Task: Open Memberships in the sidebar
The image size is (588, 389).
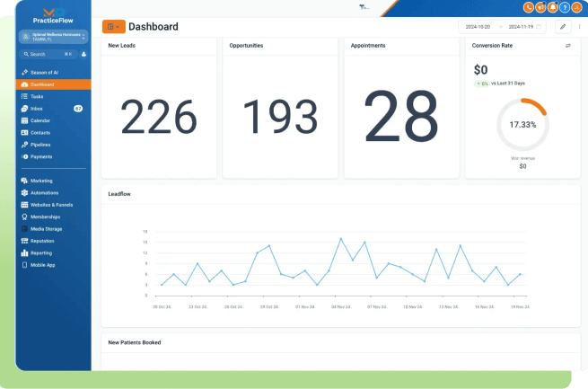Action: 53,217
